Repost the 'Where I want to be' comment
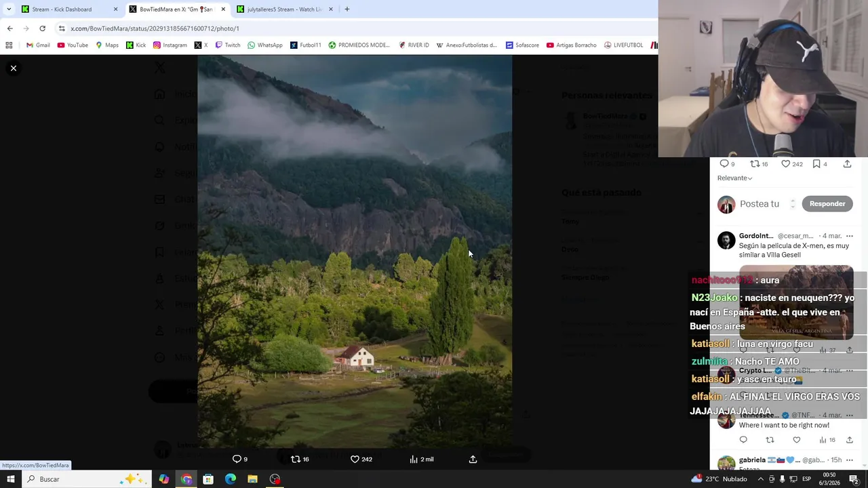This screenshot has height=488, width=868. tap(770, 440)
